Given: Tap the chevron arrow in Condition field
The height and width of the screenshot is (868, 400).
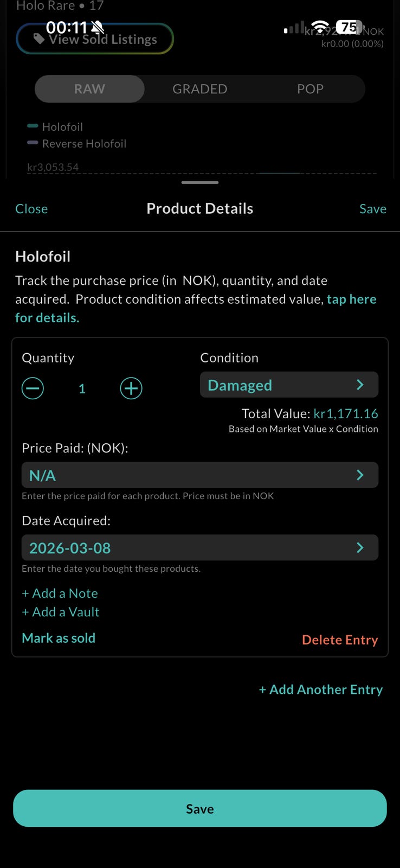Looking at the screenshot, I should click(x=360, y=385).
